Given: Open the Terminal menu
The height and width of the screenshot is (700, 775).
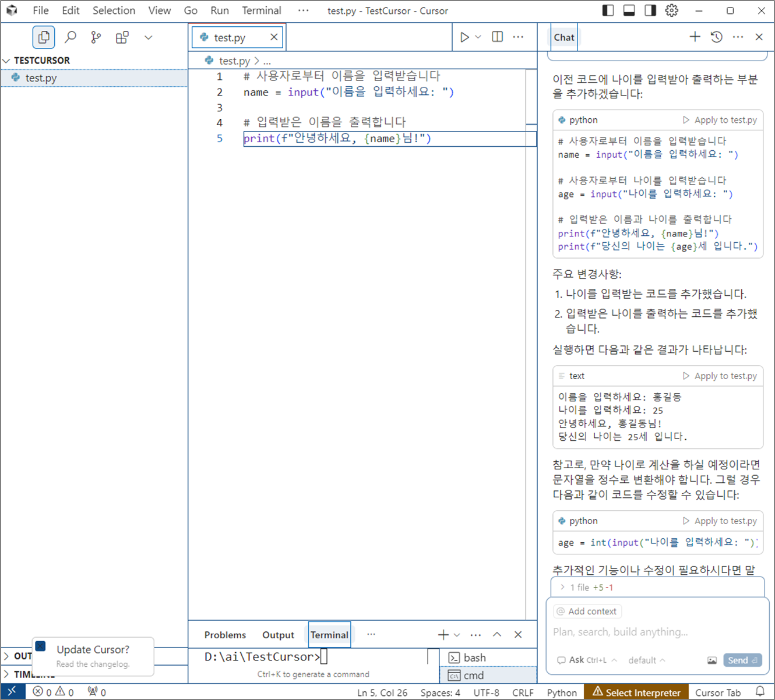Looking at the screenshot, I should pos(262,10).
